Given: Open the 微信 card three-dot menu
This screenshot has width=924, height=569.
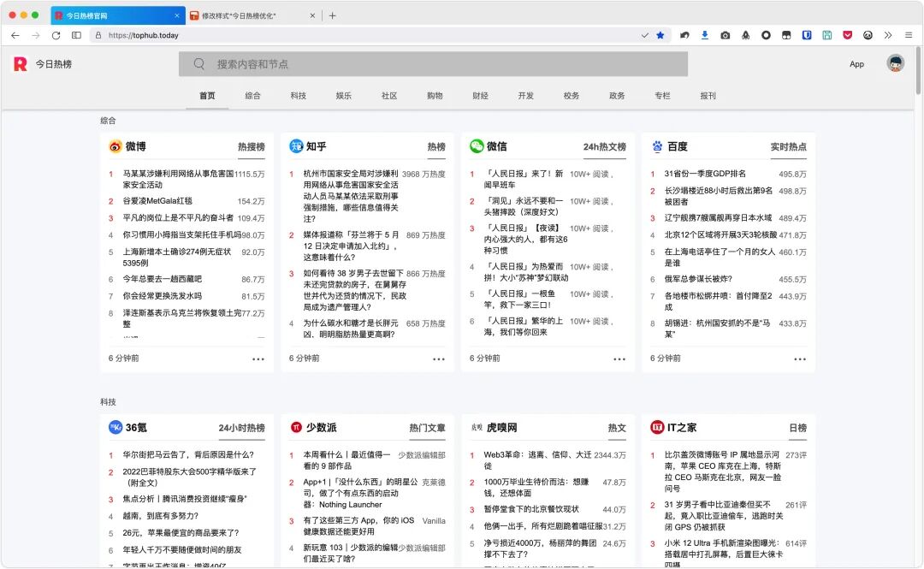Looking at the screenshot, I should click(619, 359).
